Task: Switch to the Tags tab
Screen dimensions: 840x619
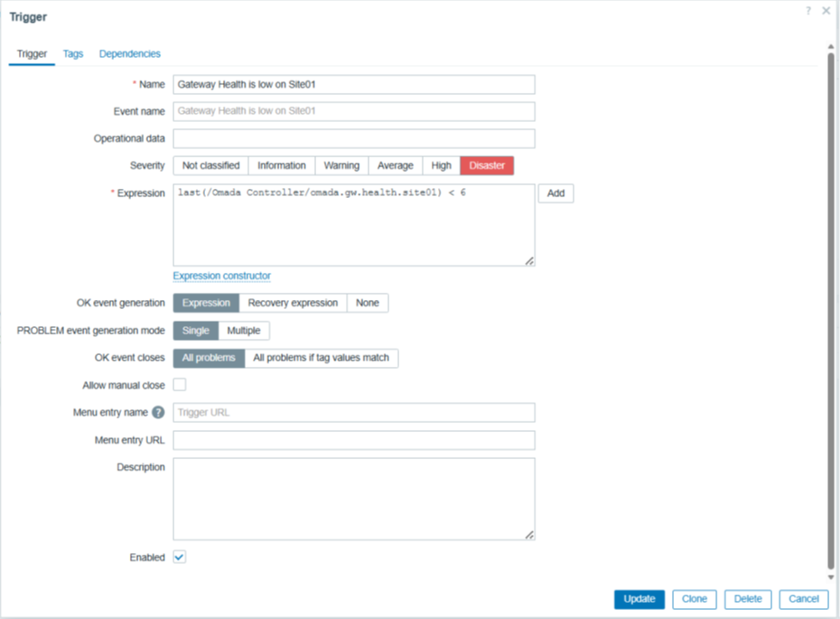Action: 73,54
